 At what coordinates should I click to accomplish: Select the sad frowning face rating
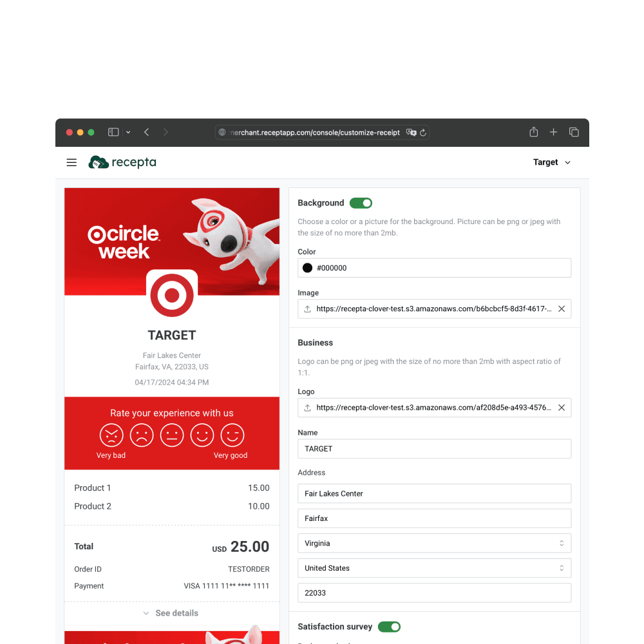[x=142, y=435]
